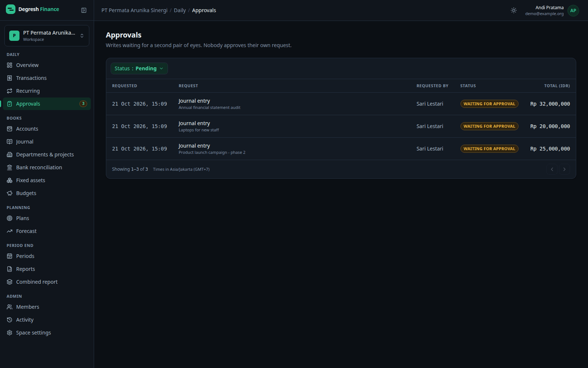
Task: Click the Budgets piggy bank icon
Action: (x=10, y=193)
